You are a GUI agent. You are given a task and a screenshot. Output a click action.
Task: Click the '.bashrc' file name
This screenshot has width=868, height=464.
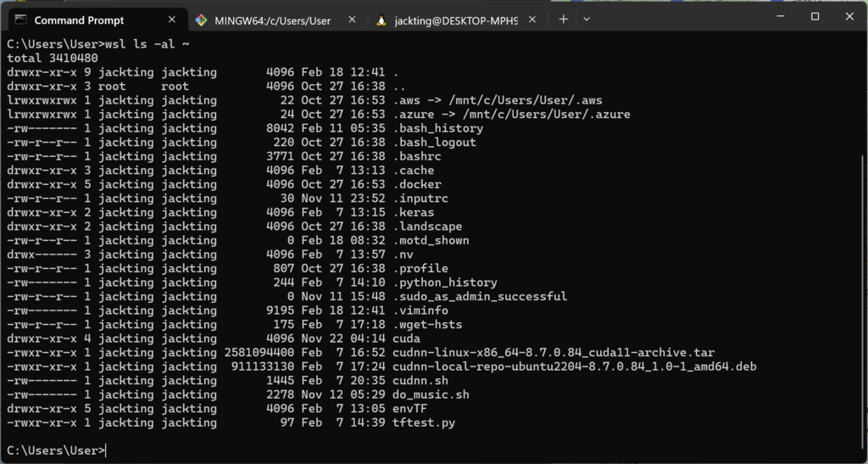[417, 156]
